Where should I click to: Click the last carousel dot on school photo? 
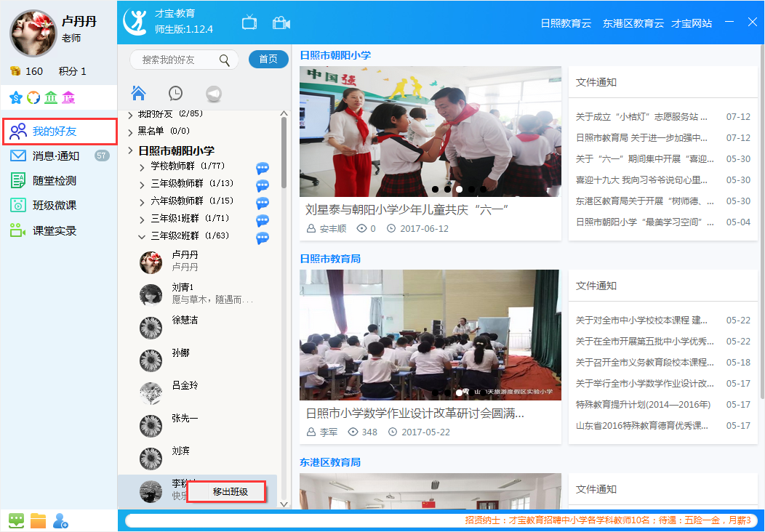[483, 189]
